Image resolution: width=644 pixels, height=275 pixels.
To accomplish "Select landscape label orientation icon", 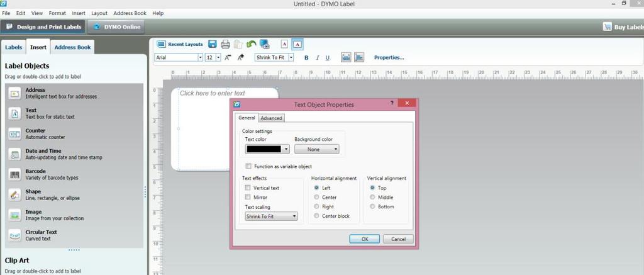I will [297, 44].
